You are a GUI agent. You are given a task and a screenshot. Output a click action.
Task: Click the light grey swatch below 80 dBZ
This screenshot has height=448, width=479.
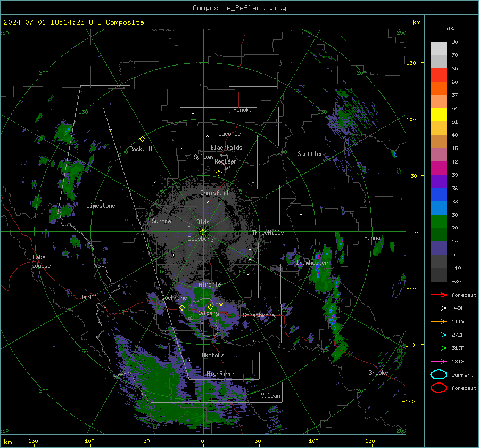[x=439, y=48]
